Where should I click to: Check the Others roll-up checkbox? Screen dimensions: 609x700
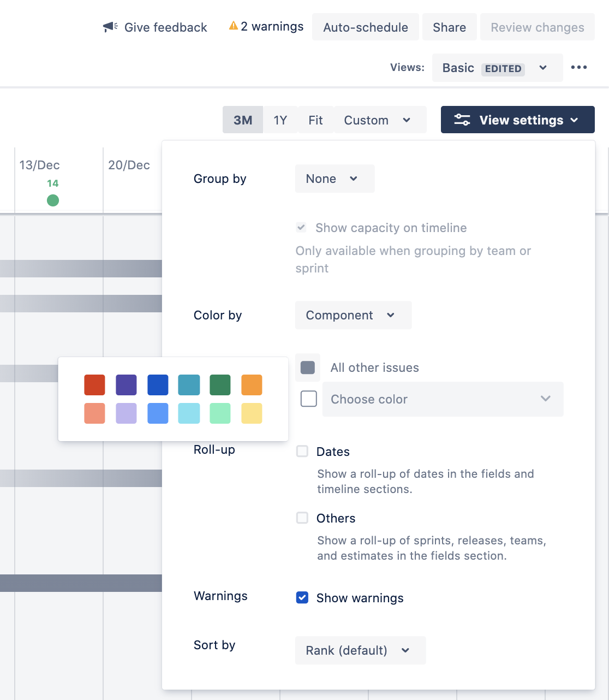coord(302,518)
